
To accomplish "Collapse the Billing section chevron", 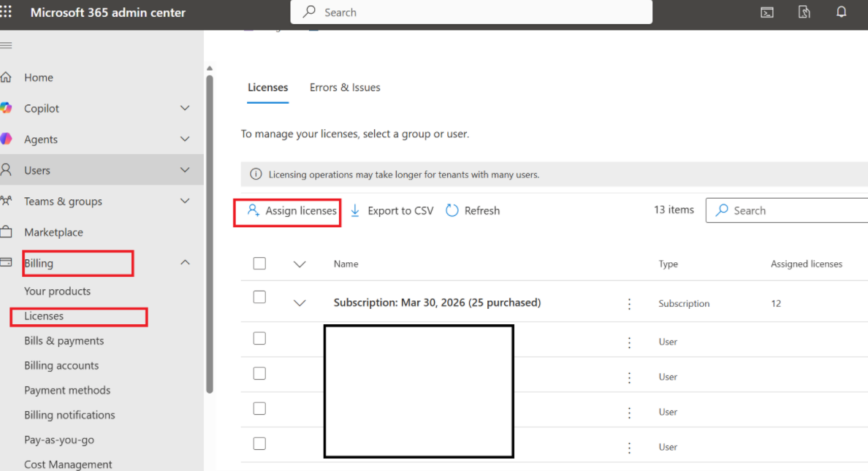I will (x=185, y=262).
